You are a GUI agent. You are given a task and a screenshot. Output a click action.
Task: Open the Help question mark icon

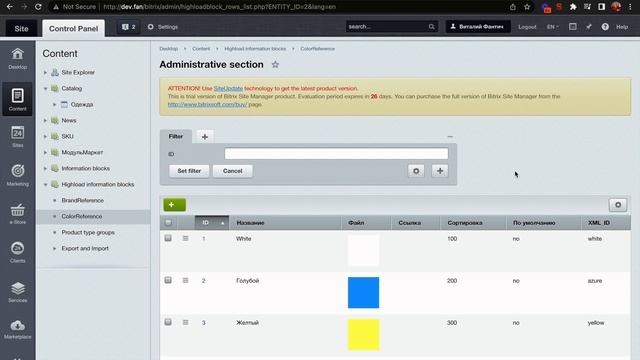tap(605, 27)
